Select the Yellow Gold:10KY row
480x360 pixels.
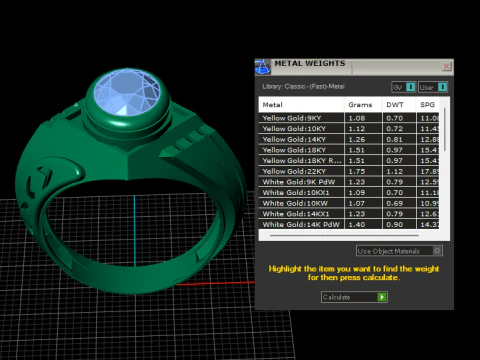point(349,129)
